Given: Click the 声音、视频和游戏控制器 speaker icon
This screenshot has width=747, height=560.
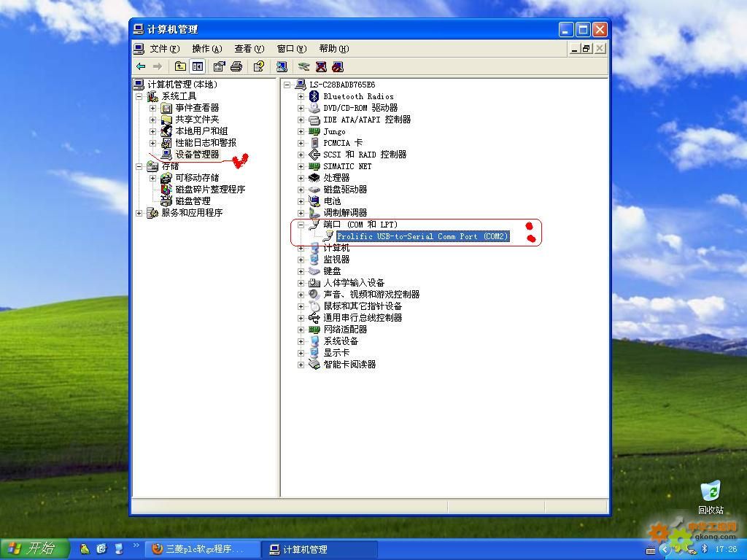Looking at the screenshot, I should (x=314, y=295).
